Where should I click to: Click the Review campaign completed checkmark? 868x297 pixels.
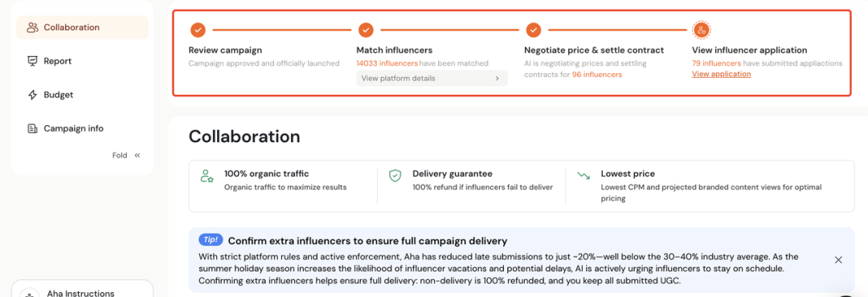pos(198,30)
